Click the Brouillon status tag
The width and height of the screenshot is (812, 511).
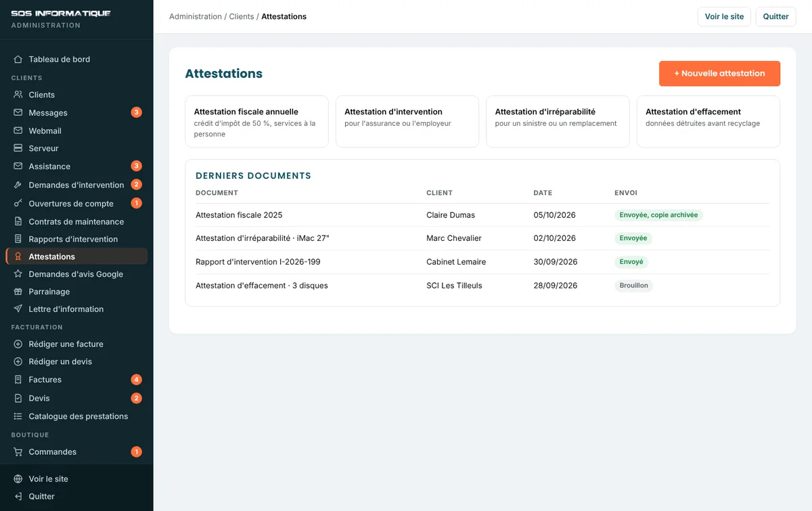tap(634, 286)
